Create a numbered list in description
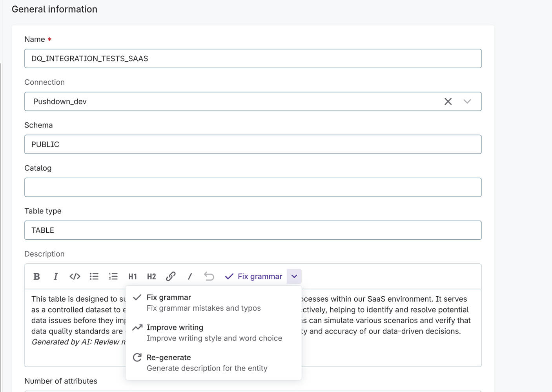Screen dimensions: 552x392 (113, 276)
